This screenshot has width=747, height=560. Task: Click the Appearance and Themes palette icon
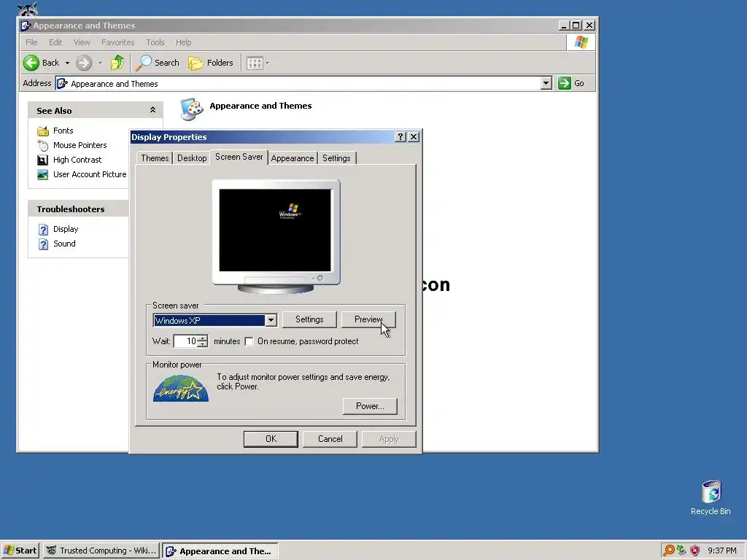click(192, 109)
